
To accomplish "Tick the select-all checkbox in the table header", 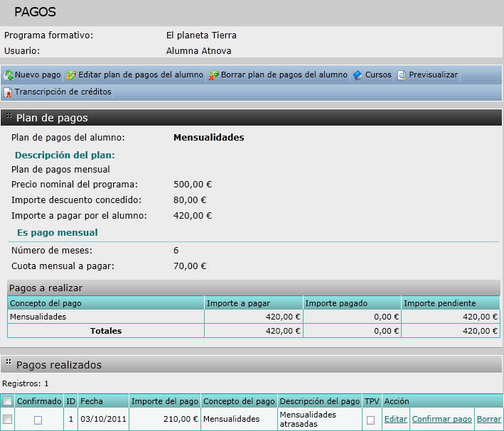I will click(7, 400).
